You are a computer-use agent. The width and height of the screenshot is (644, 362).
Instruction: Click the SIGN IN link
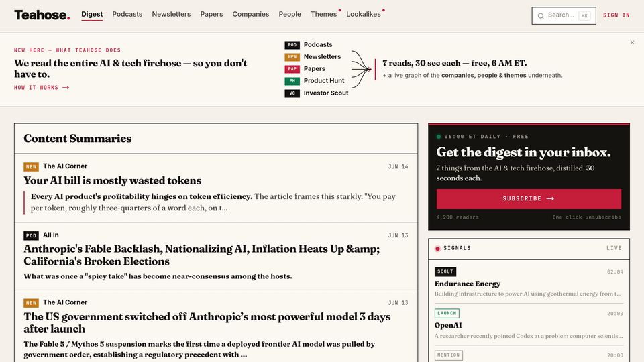pos(616,15)
